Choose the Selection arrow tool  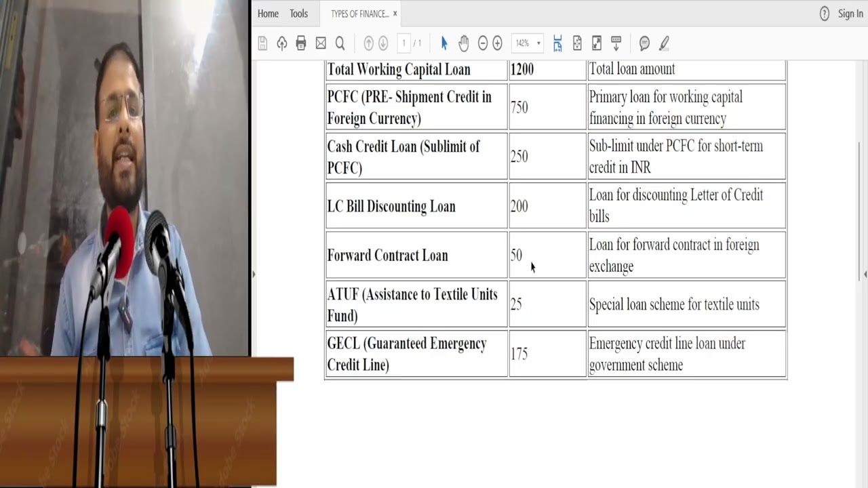pos(444,43)
